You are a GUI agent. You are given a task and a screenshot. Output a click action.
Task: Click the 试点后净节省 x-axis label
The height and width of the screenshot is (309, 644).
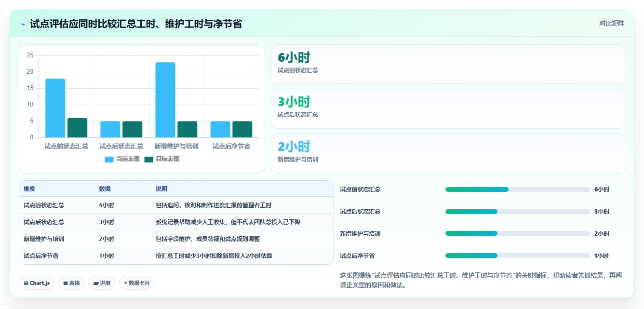pos(231,146)
